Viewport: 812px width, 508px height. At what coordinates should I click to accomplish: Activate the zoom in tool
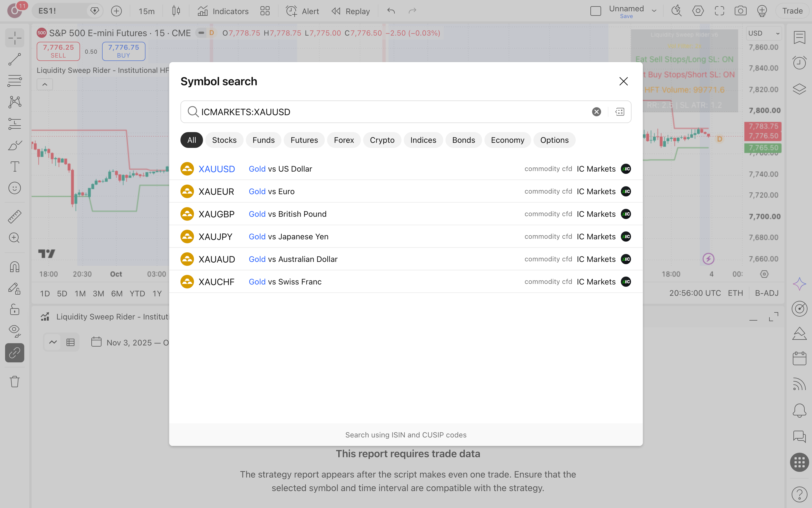(14, 238)
